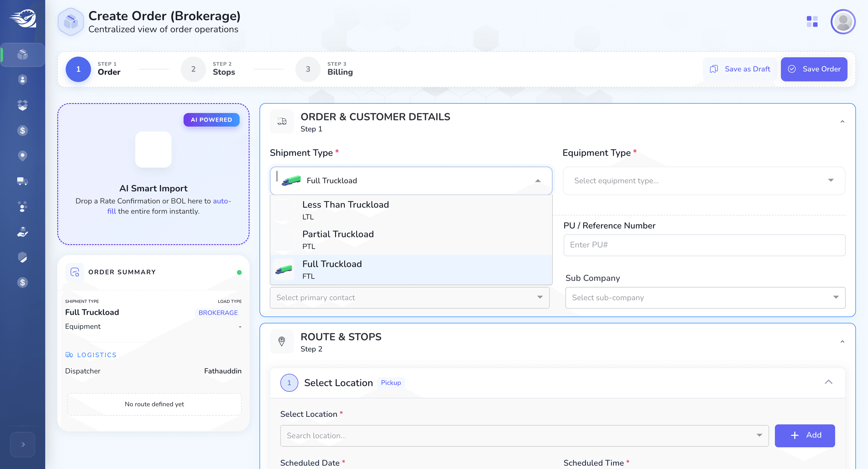
Task: Click the BROKERAGE load type tag
Action: point(218,313)
